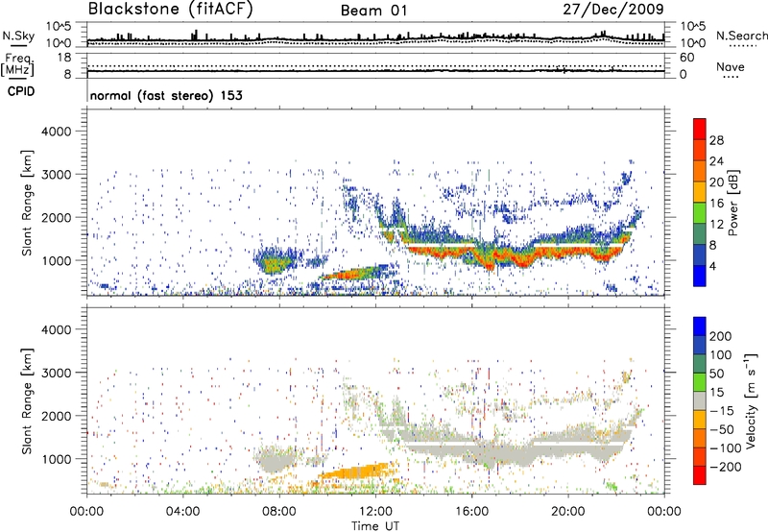Viewport: 768px width, 532px height.
Task: Click the 'Freq. [MHz]' axis label
Action: pos(18,64)
